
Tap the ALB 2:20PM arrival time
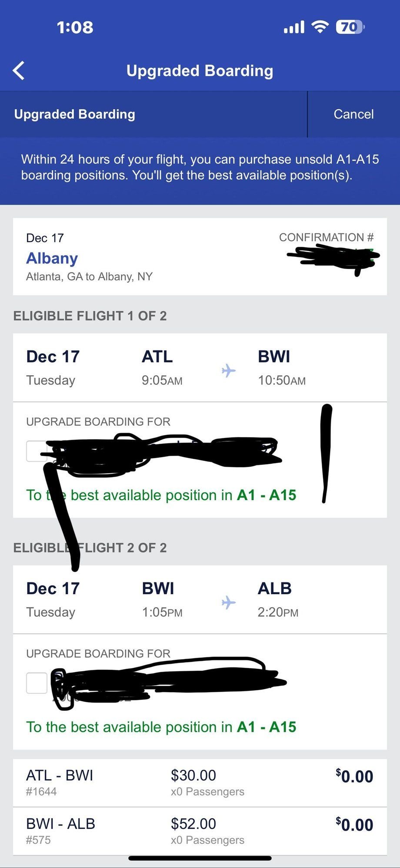pyautogui.click(x=278, y=612)
